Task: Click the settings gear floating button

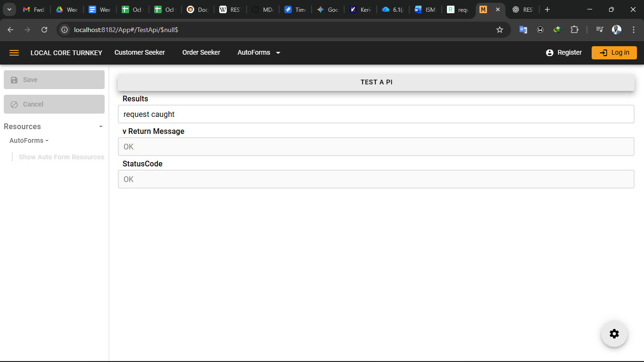Action: point(614,334)
